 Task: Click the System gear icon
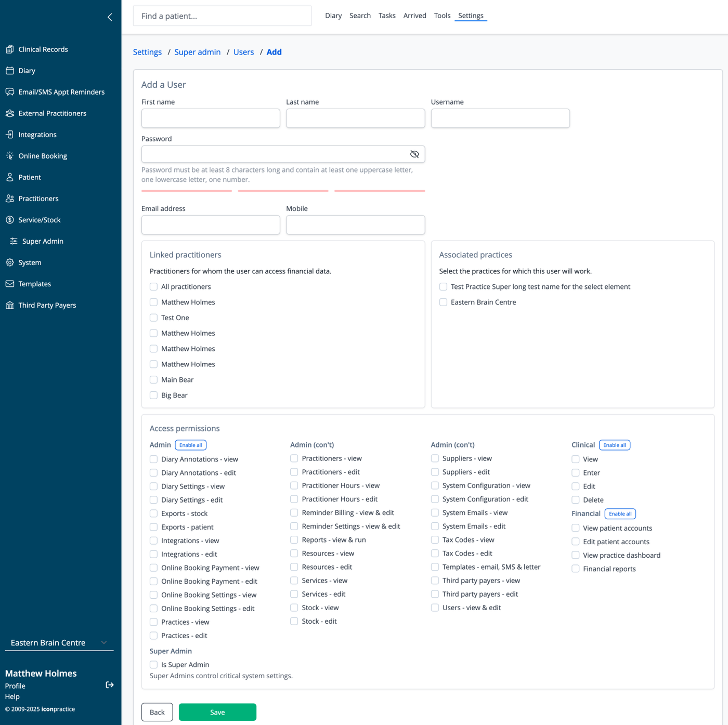coord(10,262)
